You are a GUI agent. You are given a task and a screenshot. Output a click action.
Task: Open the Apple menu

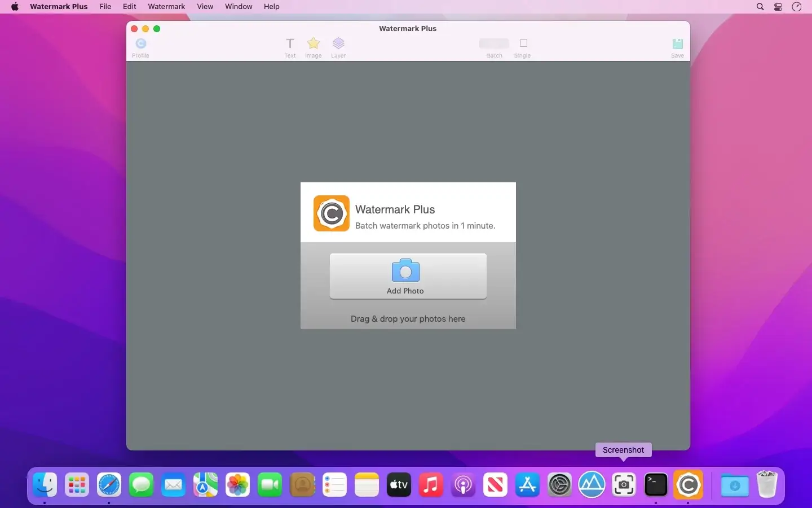[x=15, y=7]
